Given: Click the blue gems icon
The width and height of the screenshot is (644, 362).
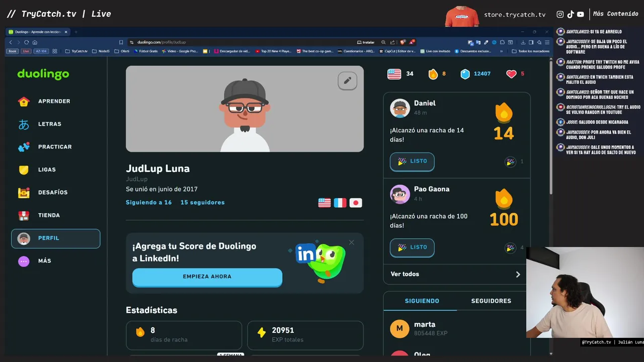Looking at the screenshot, I should click(x=465, y=74).
